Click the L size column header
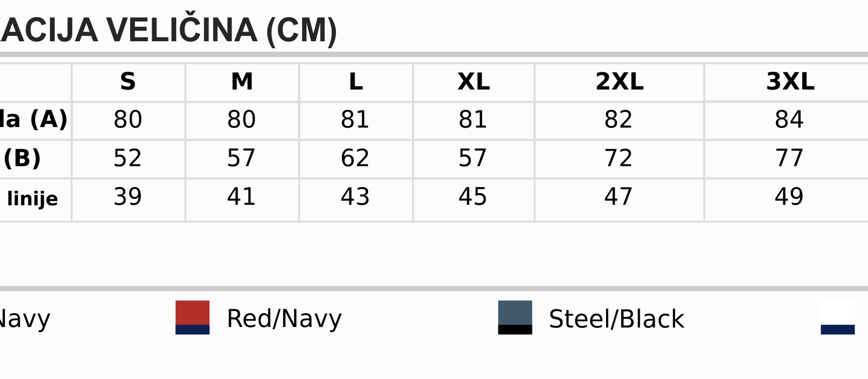The image size is (868, 379). (x=356, y=82)
